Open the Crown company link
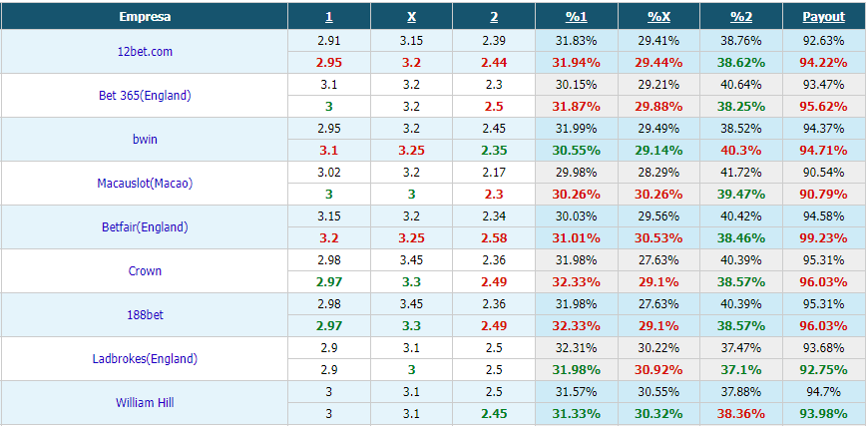The height and width of the screenshot is (426, 868). (x=145, y=271)
